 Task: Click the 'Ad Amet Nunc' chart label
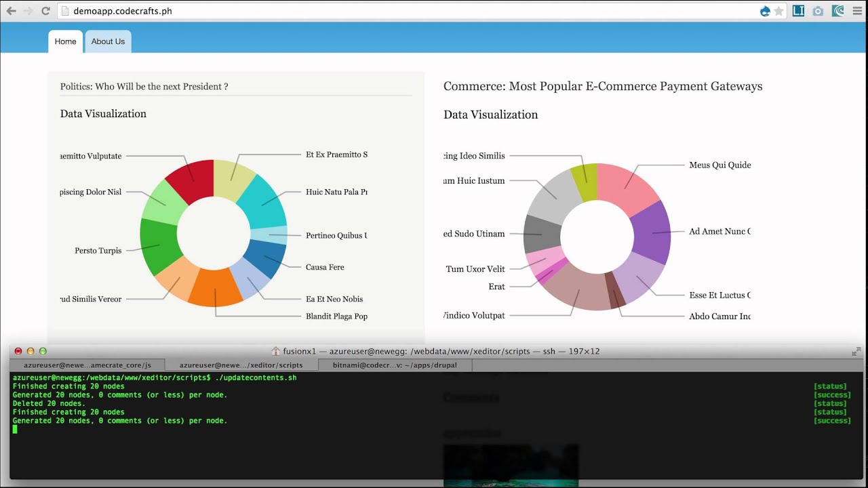pyautogui.click(x=719, y=231)
